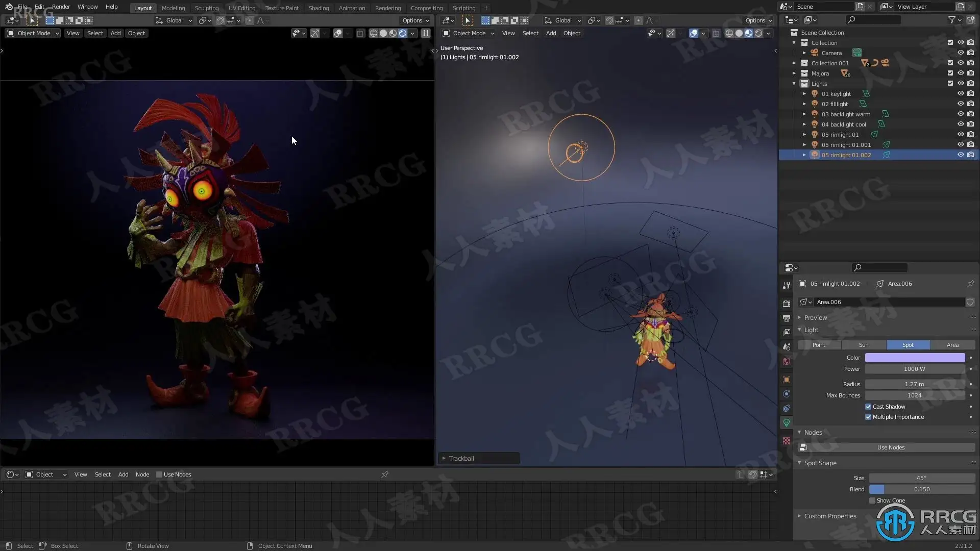
Task: Open the Object Data light properties tab
Action: pos(787,422)
